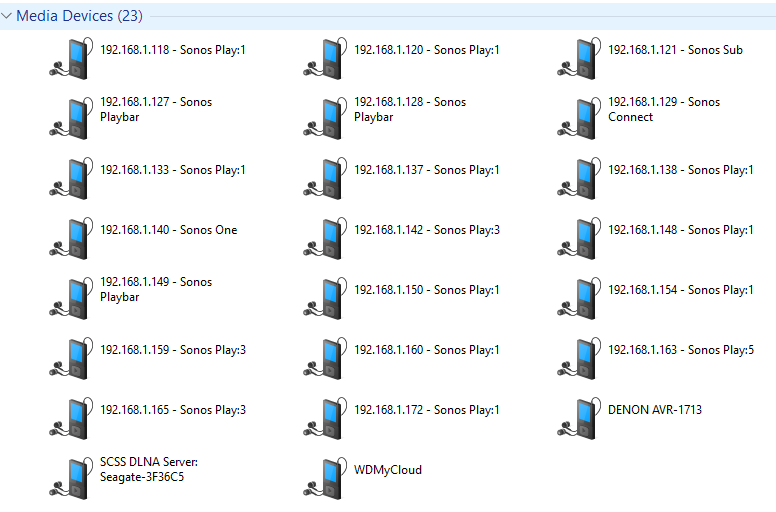Click the device icon for 192.168.1.150
Viewport: 776px width, 512px height.
[x=325, y=298]
